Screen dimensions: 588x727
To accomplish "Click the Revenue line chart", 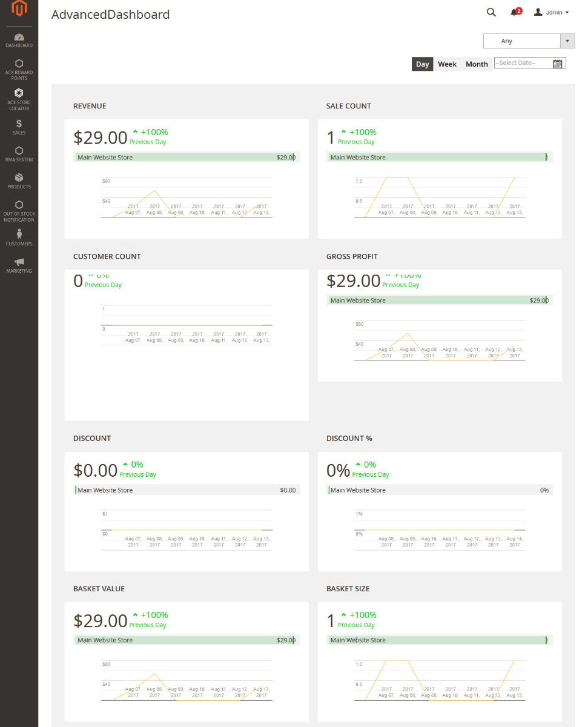I will (187, 198).
